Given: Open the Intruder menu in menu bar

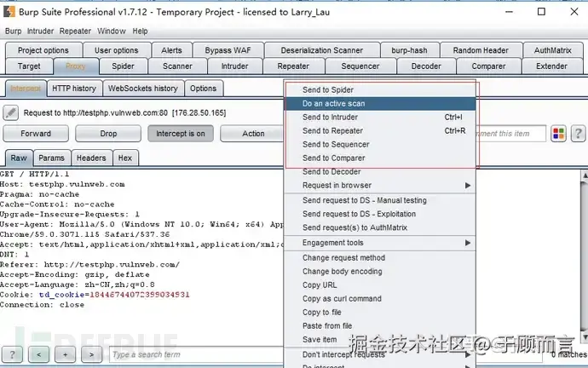Looking at the screenshot, I should [40, 32].
